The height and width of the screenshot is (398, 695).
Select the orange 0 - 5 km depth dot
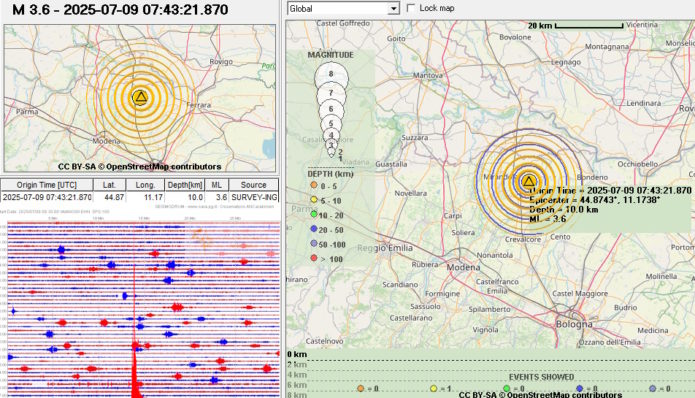(314, 185)
